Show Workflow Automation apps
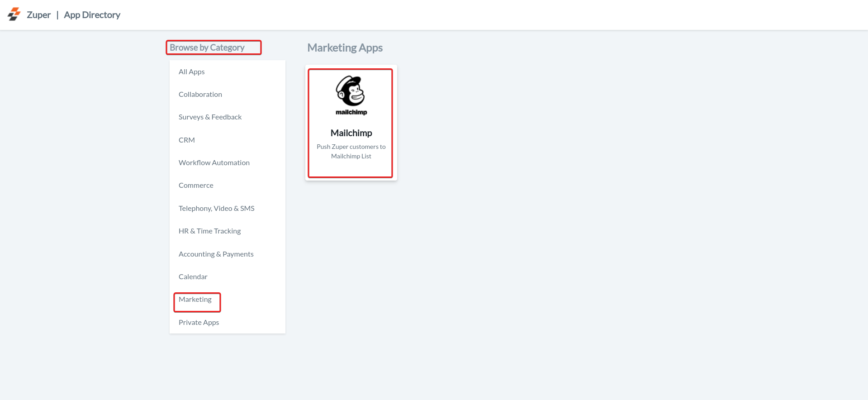 pyautogui.click(x=214, y=163)
